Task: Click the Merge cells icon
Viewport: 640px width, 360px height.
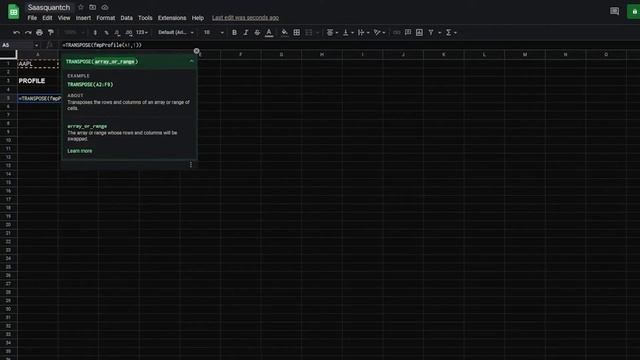Action: coord(309,32)
